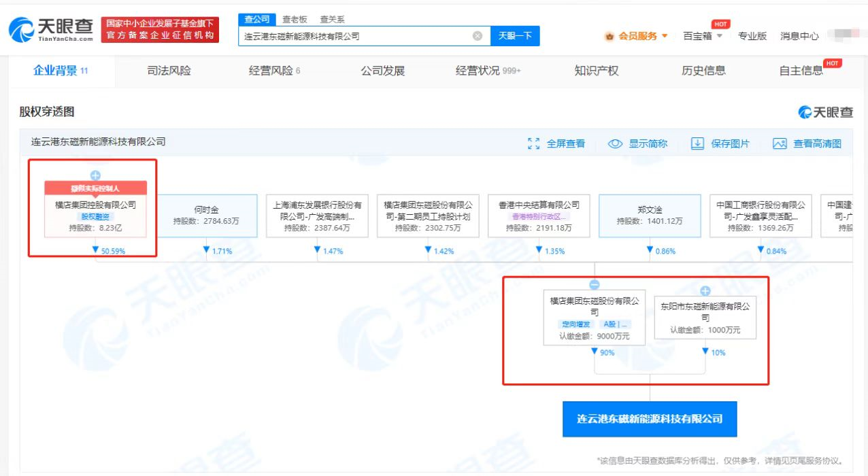The height and width of the screenshot is (476, 868).
Task: Select the 郑文淦 shareholder card
Action: [650, 216]
